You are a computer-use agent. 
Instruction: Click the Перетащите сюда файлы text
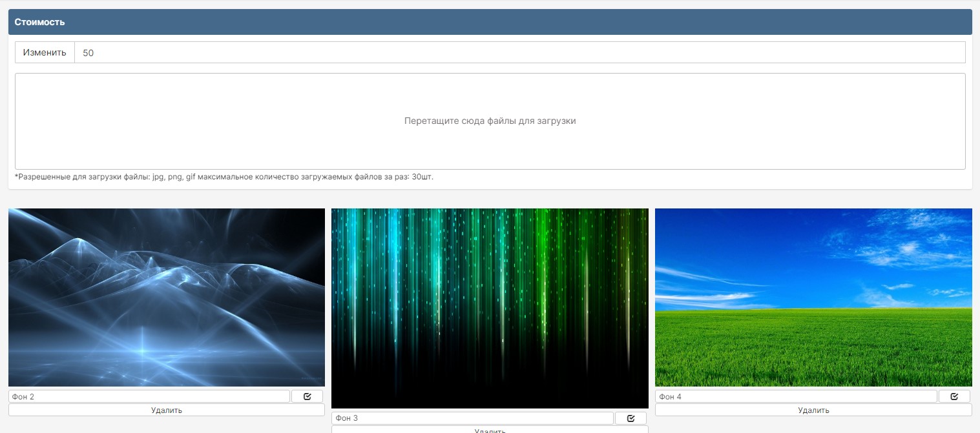click(490, 121)
